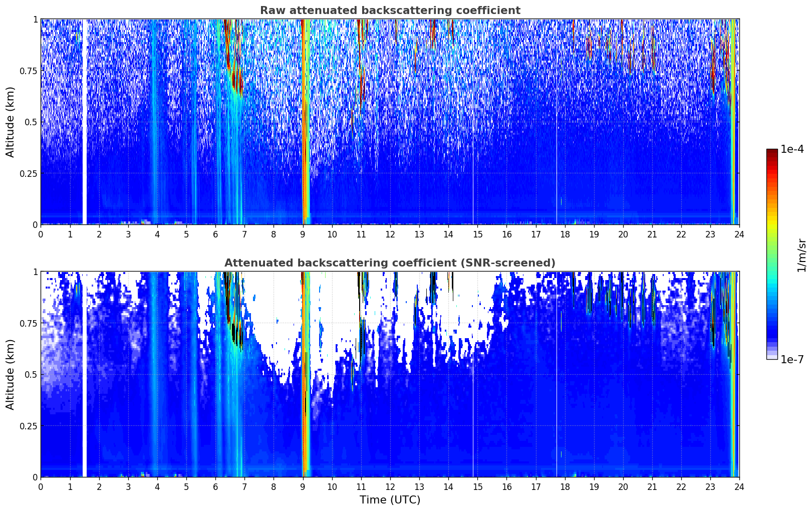
Task: Select the 'Attenuated backscattering coefficient (SNR-screened)' title
Action: click(x=390, y=263)
